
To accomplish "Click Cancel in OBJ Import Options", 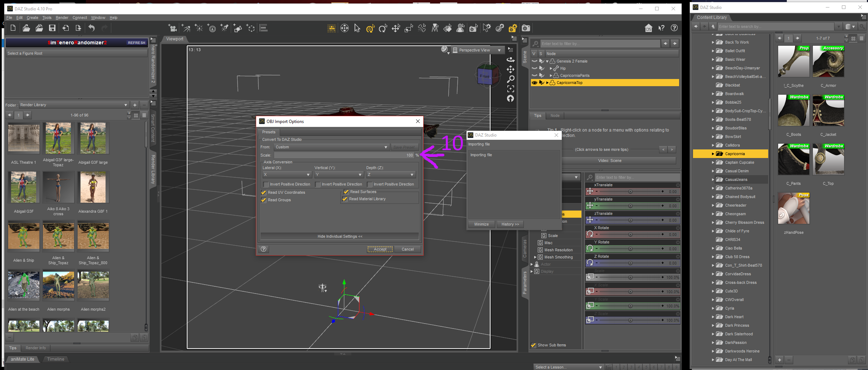I will point(408,249).
